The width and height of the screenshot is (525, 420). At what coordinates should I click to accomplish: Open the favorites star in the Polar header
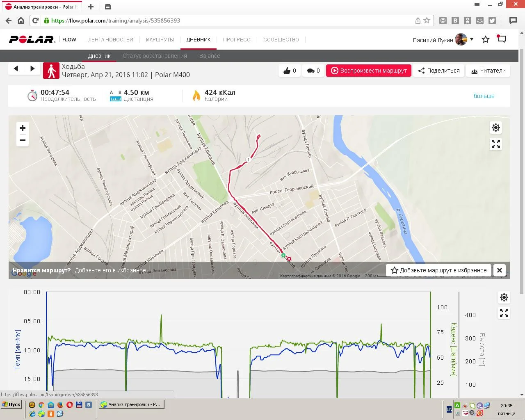click(486, 39)
